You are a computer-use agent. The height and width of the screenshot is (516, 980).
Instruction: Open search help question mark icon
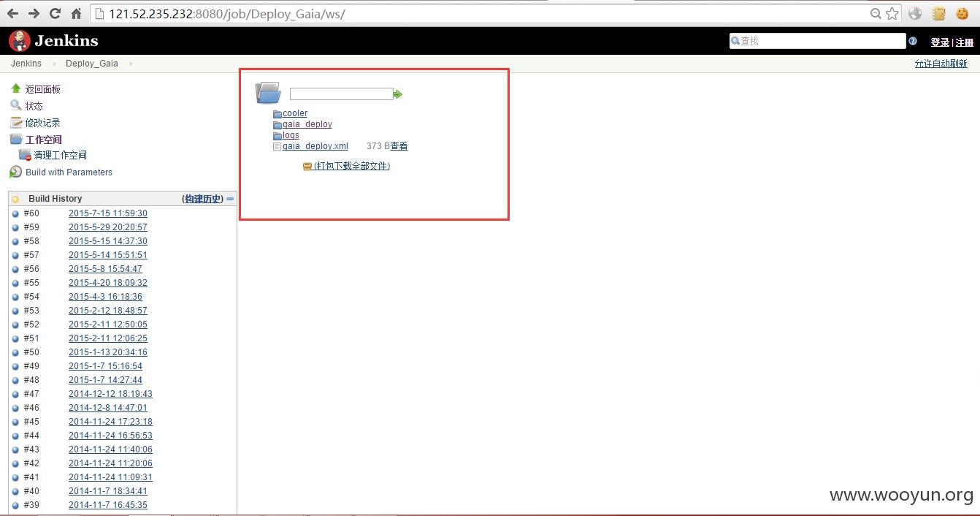click(913, 41)
